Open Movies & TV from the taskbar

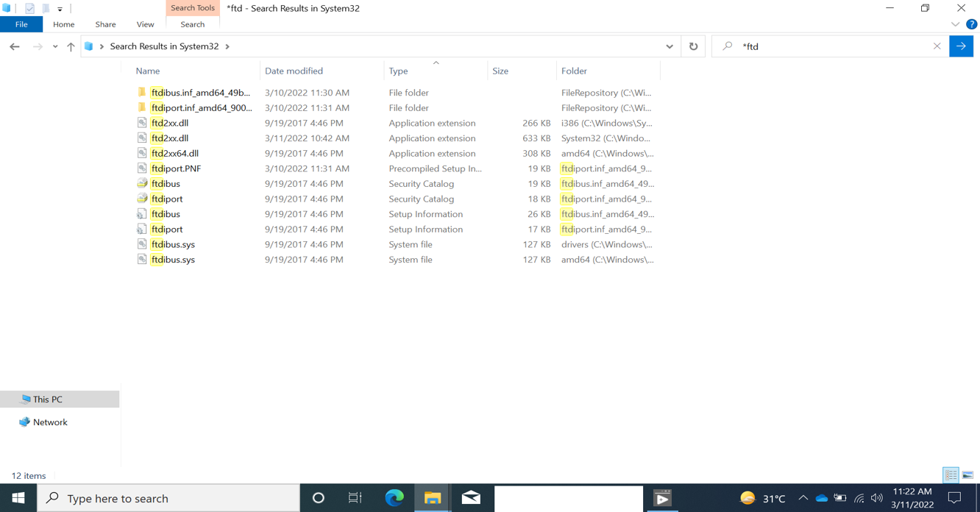[662, 498]
